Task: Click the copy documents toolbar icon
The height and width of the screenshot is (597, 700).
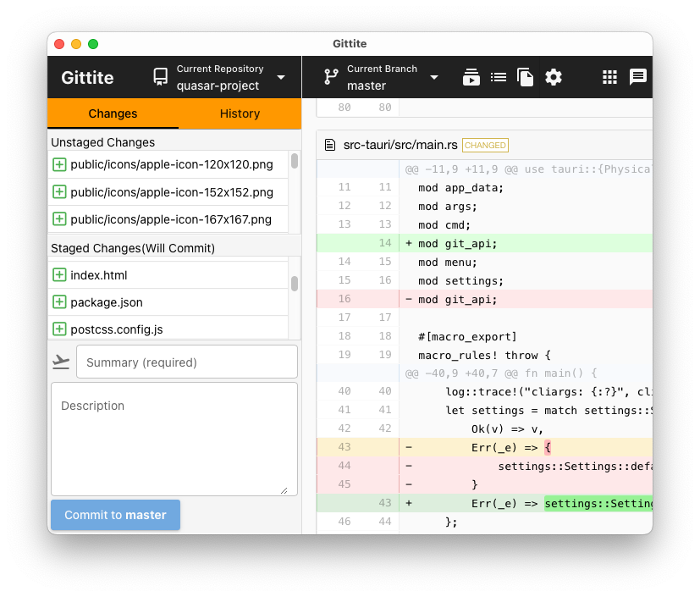Action: (525, 77)
